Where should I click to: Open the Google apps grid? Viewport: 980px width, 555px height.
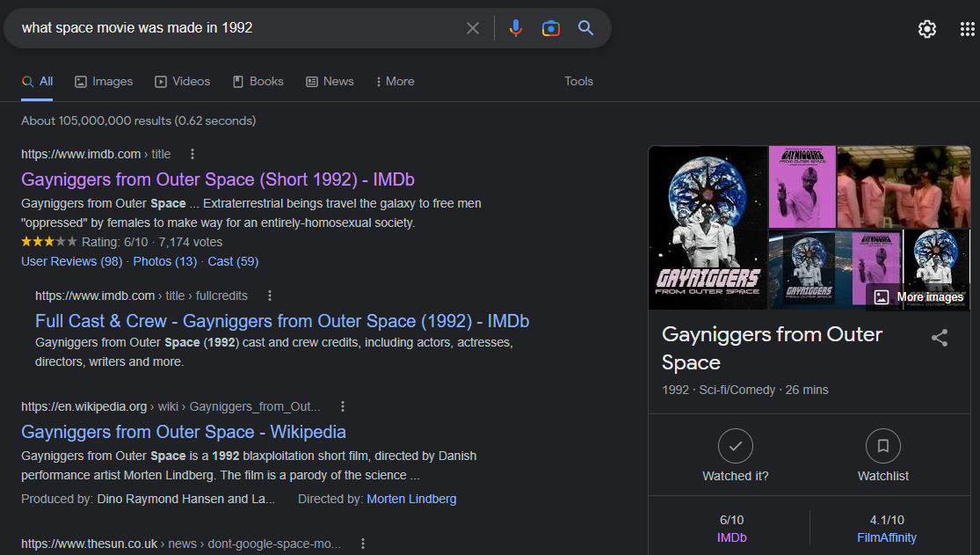968,29
